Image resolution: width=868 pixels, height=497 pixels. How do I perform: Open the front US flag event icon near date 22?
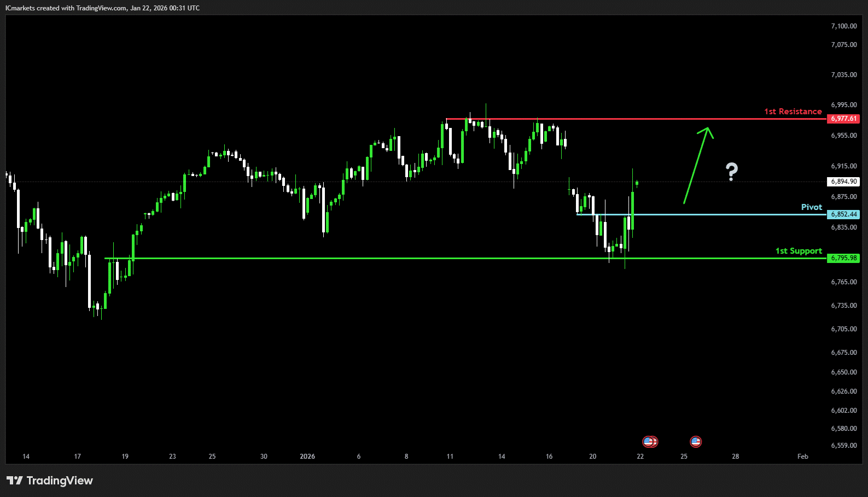tap(648, 441)
